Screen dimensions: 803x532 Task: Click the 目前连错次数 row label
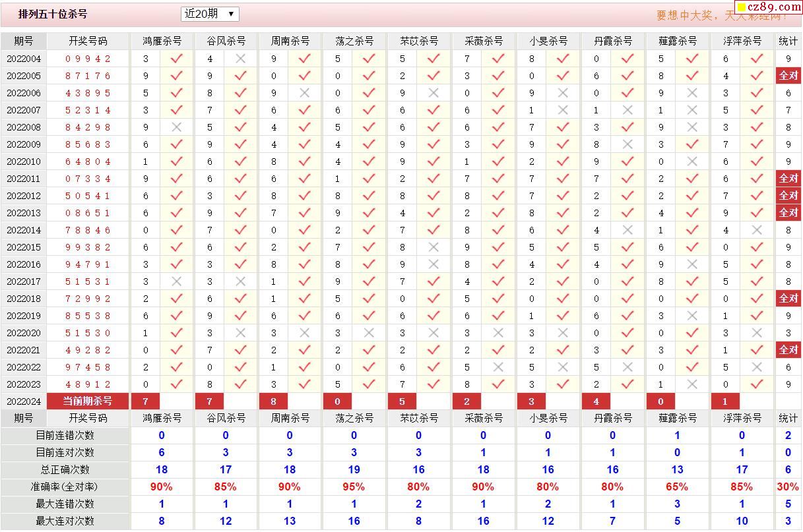coord(65,435)
